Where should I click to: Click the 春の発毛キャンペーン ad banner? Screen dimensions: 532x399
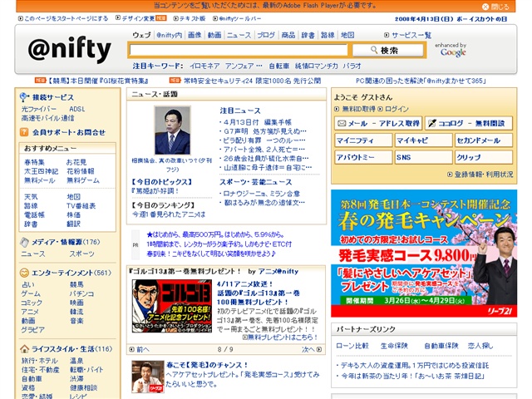[x=424, y=254]
